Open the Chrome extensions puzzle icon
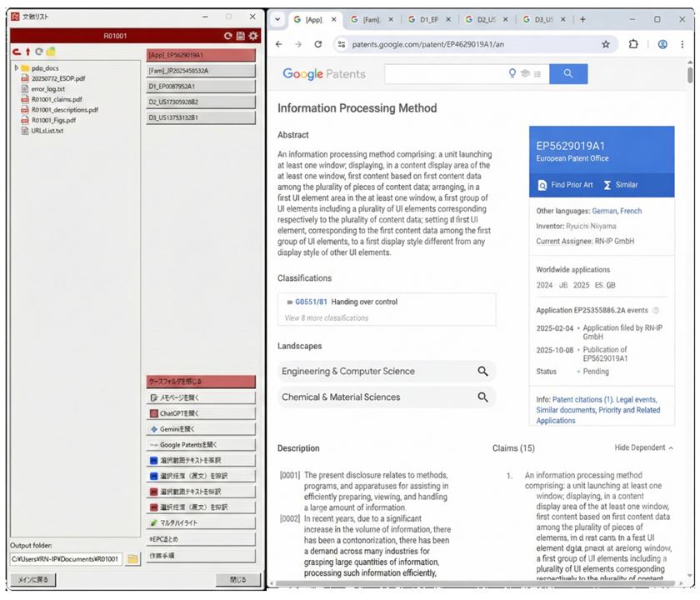Viewport: 700px width, 600px height. pos(633,44)
